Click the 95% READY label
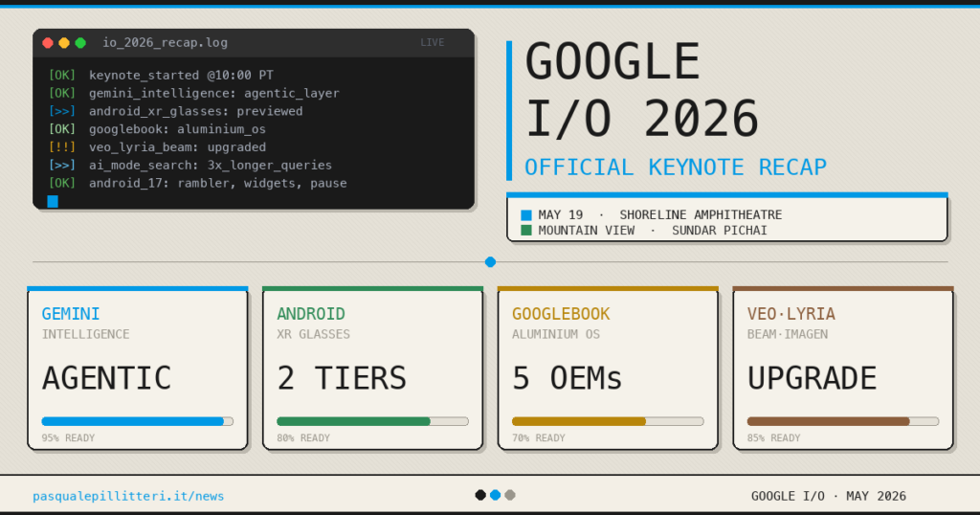Viewport: 980px width, 515px height. click(68, 438)
